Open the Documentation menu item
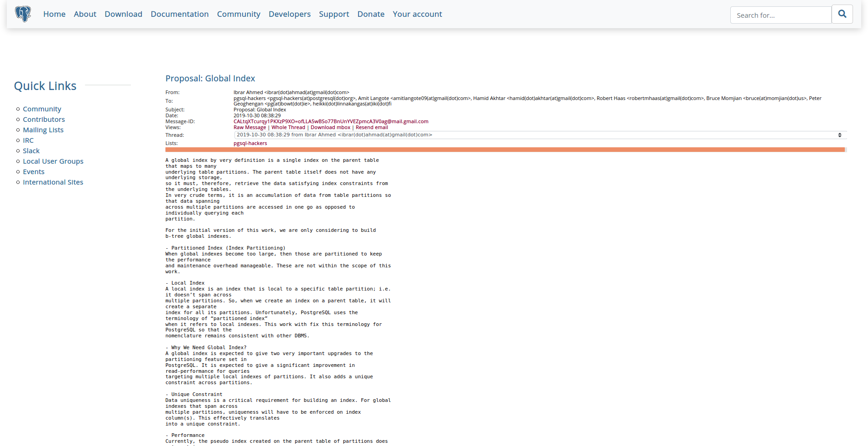The height and width of the screenshot is (446, 868). tap(180, 14)
